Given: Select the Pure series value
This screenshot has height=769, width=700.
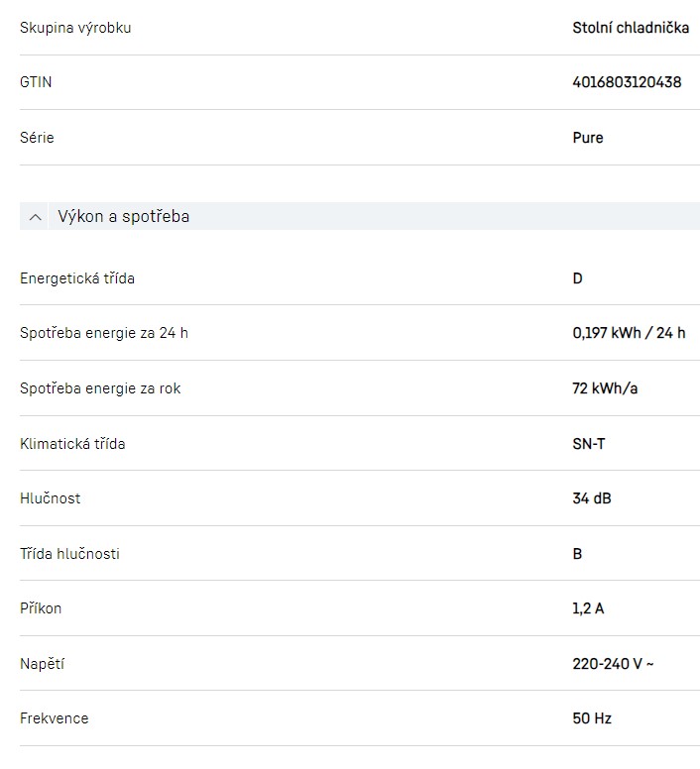Looking at the screenshot, I should pyautogui.click(x=588, y=138).
